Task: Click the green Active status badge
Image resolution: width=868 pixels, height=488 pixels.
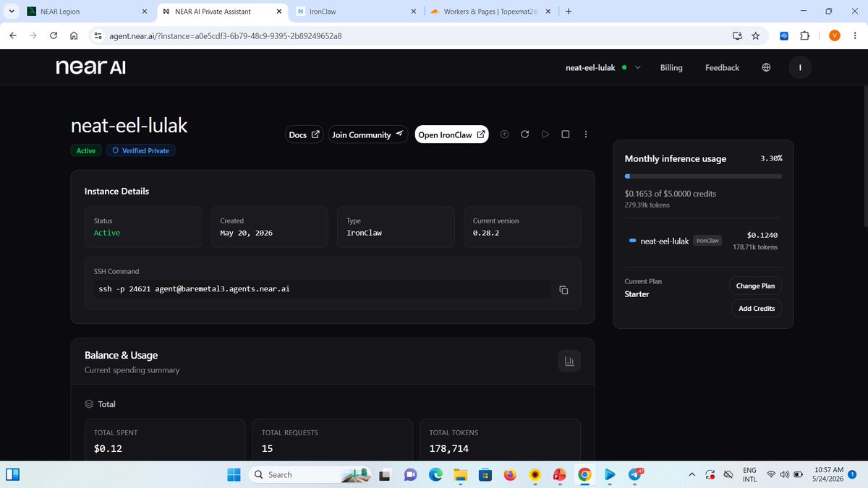Action: point(86,150)
